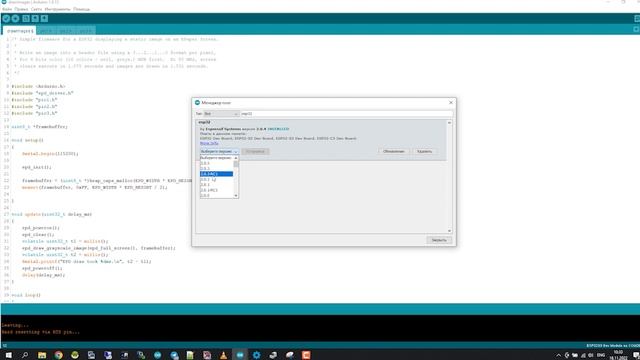Click the Open sketch toolbar icon
The height and width of the screenshot is (360, 640).
coord(35,18)
